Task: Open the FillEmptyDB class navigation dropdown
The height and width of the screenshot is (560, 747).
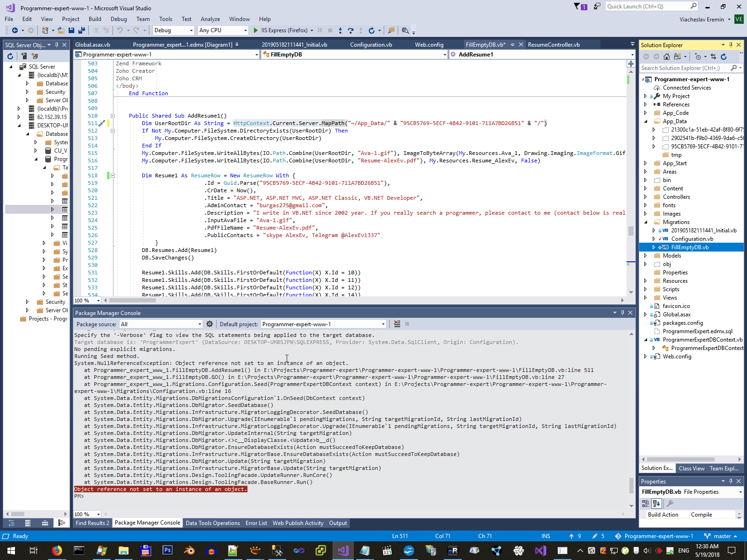Action: tap(355, 55)
